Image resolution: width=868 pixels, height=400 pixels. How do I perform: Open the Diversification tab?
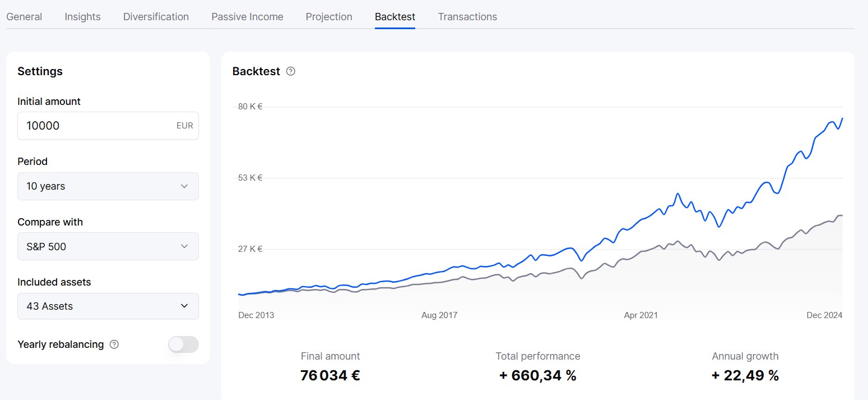[156, 17]
